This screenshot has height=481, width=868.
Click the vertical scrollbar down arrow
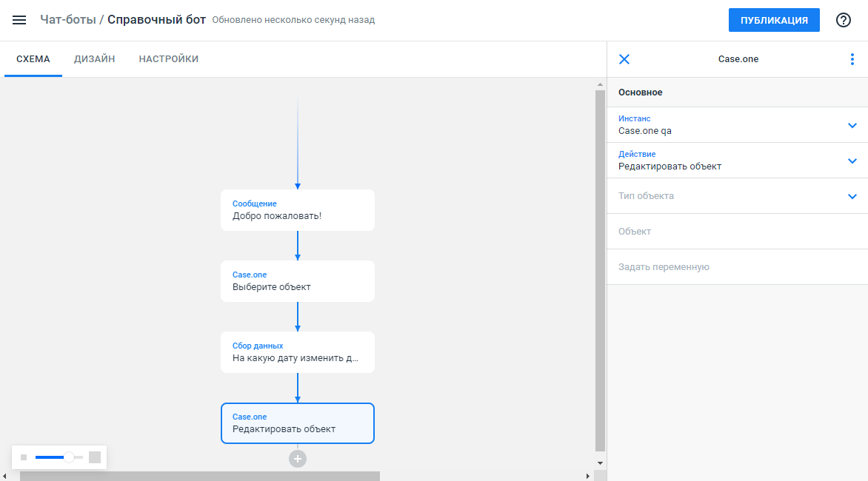pos(600,463)
